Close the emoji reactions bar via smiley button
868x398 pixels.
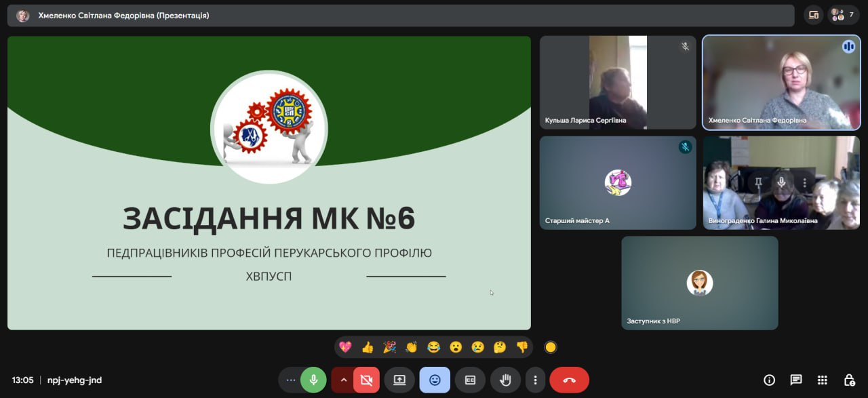(x=435, y=380)
